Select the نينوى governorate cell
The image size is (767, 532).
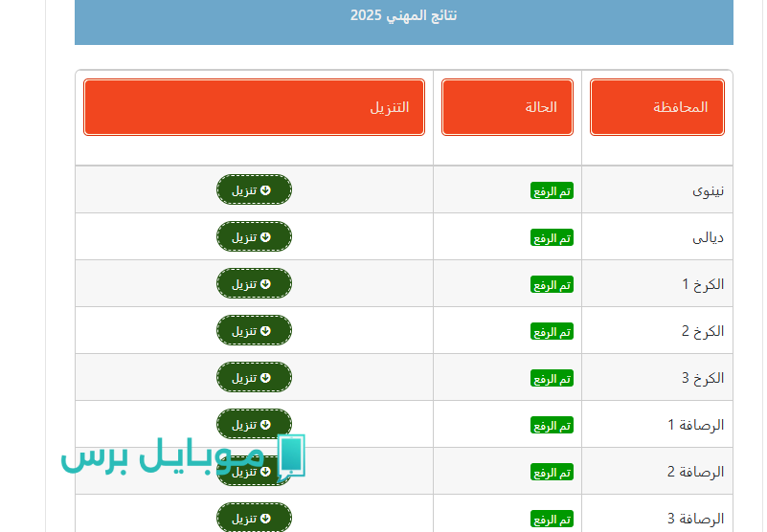(657, 189)
